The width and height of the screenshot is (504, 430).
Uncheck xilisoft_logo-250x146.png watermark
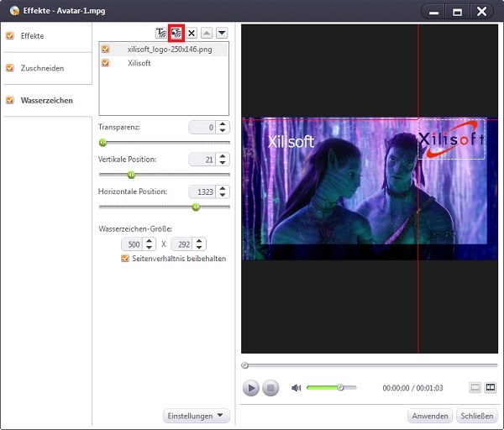tap(106, 49)
